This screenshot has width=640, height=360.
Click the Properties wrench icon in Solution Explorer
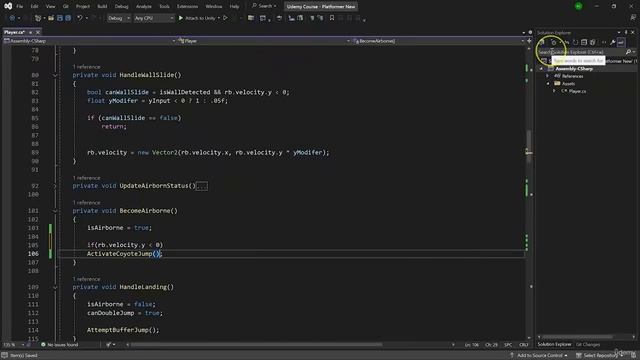click(613, 42)
